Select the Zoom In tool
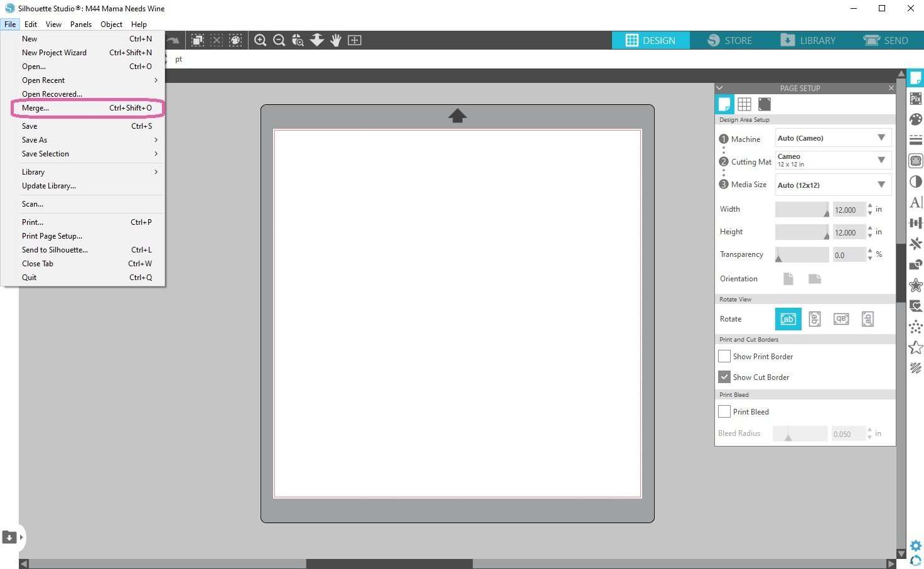 click(x=261, y=40)
